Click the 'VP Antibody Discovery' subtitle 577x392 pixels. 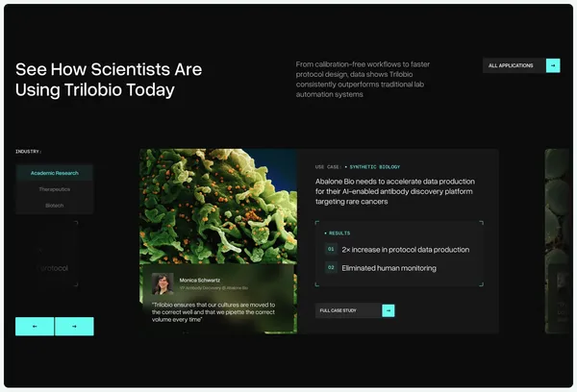click(x=213, y=288)
